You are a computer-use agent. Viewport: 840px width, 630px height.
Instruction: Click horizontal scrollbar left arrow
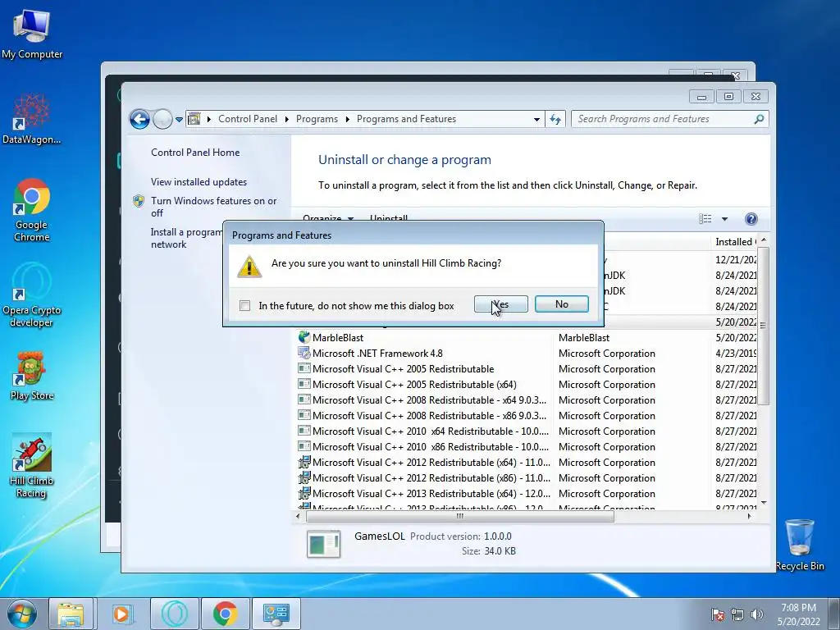click(299, 517)
